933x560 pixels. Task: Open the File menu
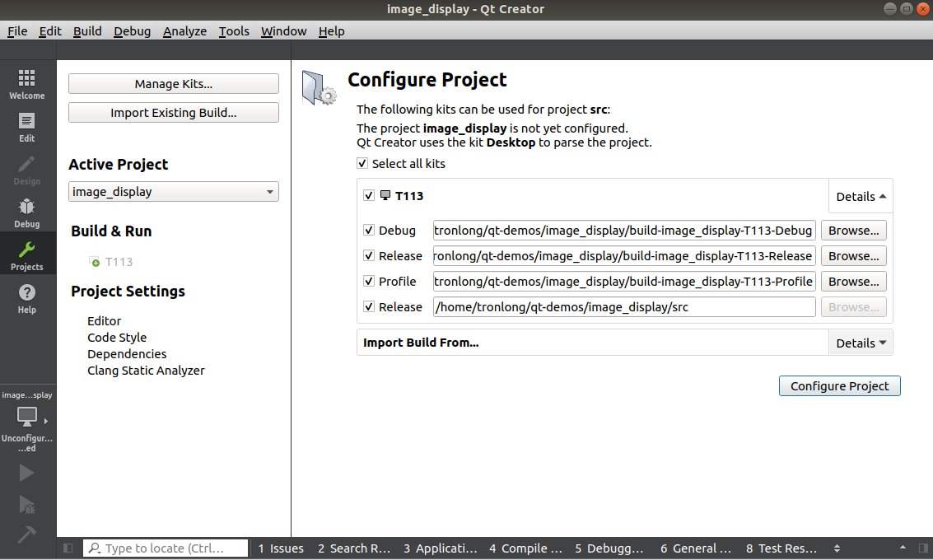coord(17,31)
